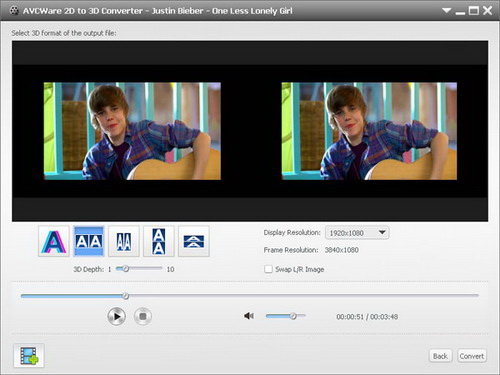This screenshot has width=500, height=375.
Task: Click the left eye preview image
Action: 132,131
